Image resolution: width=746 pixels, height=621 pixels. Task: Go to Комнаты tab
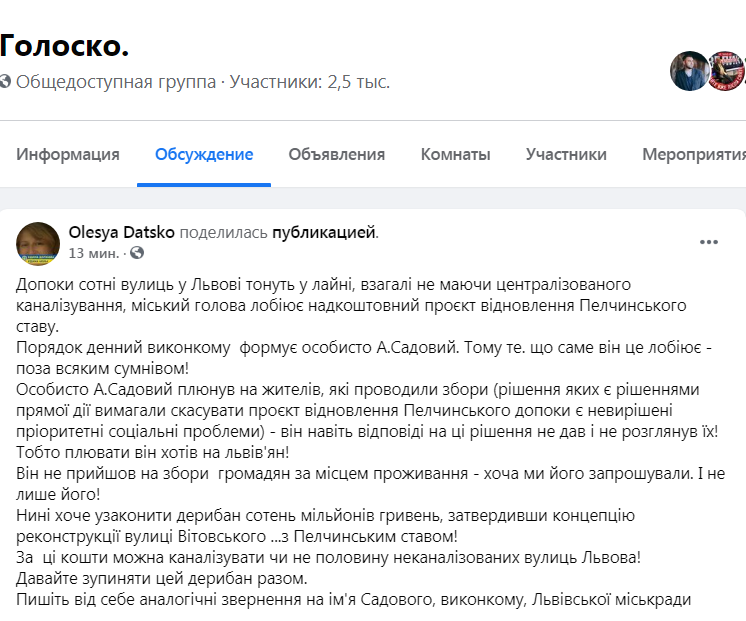pyautogui.click(x=455, y=154)
